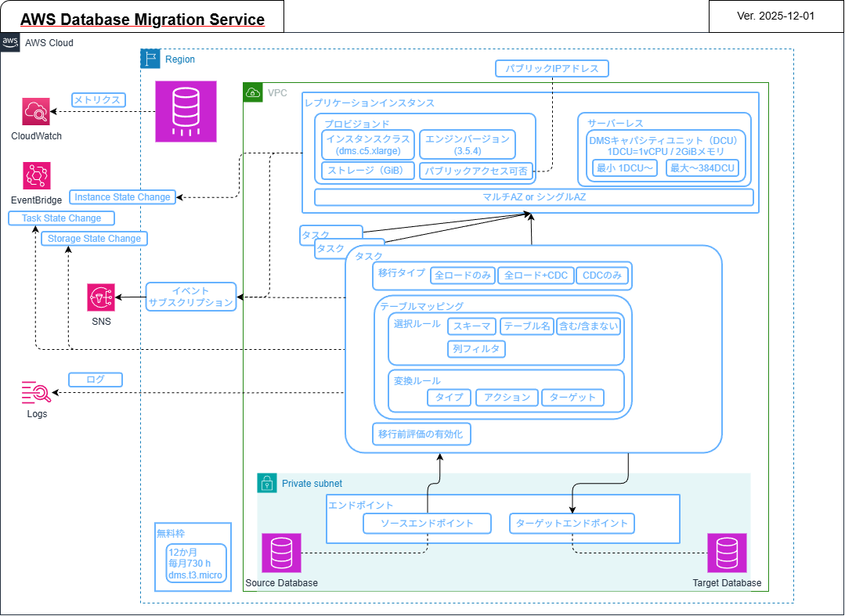The image size is (845, 616).
Task: Click the Instance State Change label
Action: click(x=122, y=197)
